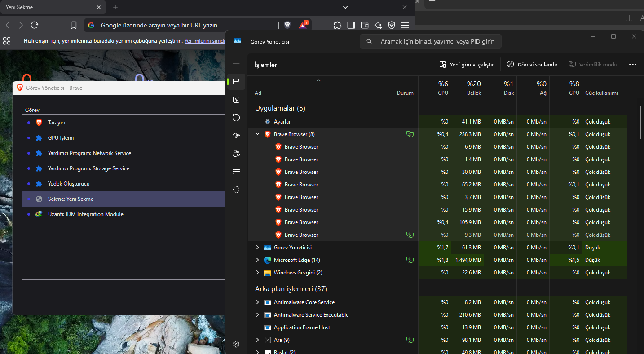This screenshot has height=354, width=644.
Task: Open the tab search dropdown in Brave
Action: click(345, 7)
